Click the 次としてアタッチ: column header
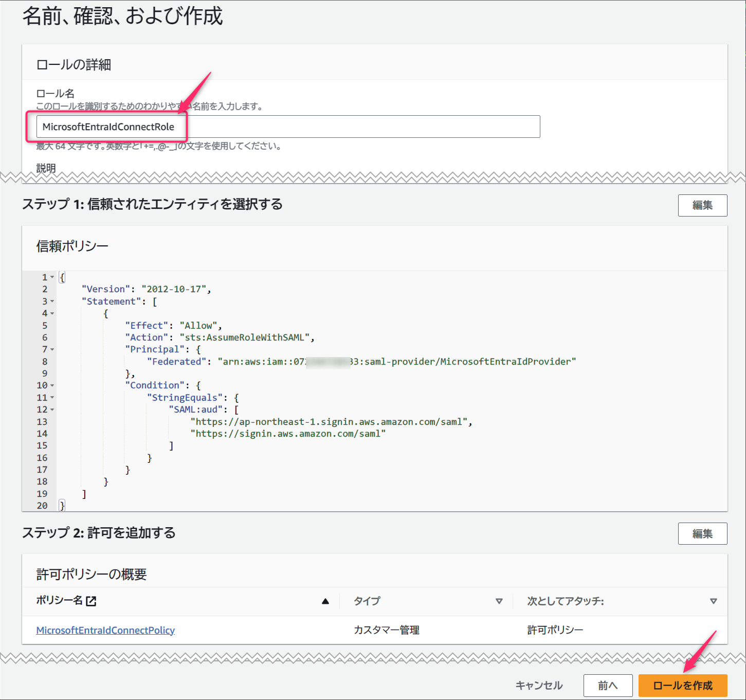The height and width of the screenshot is (700, 746). pyautogui.click(x=566, y=601)
